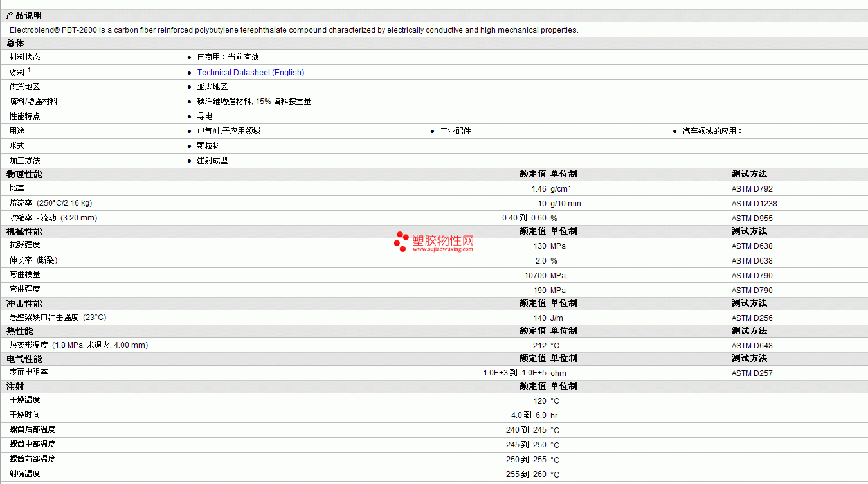Click the 冲击性能 section header
Image resolution: width=868 pixels, height=484 pixels.
24,303
